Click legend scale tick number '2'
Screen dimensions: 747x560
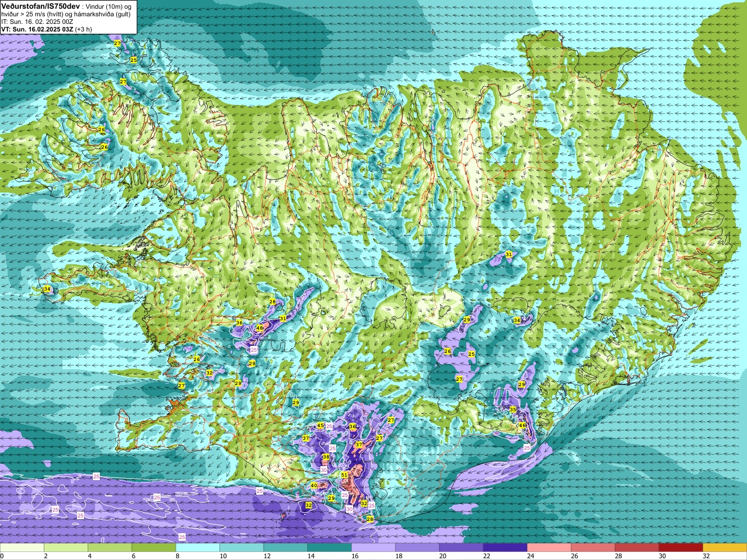point(45,556)
